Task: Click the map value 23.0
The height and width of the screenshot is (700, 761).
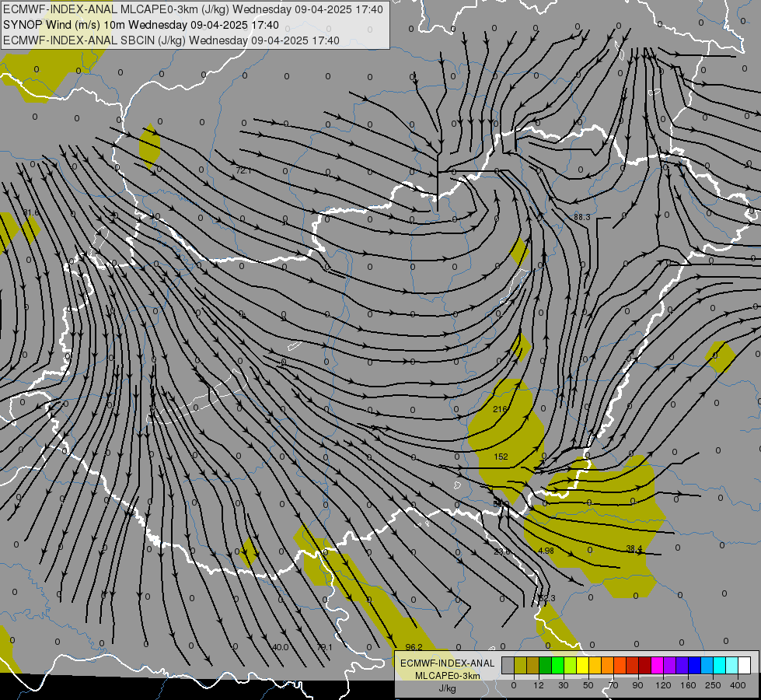Action: coord(502,551)
